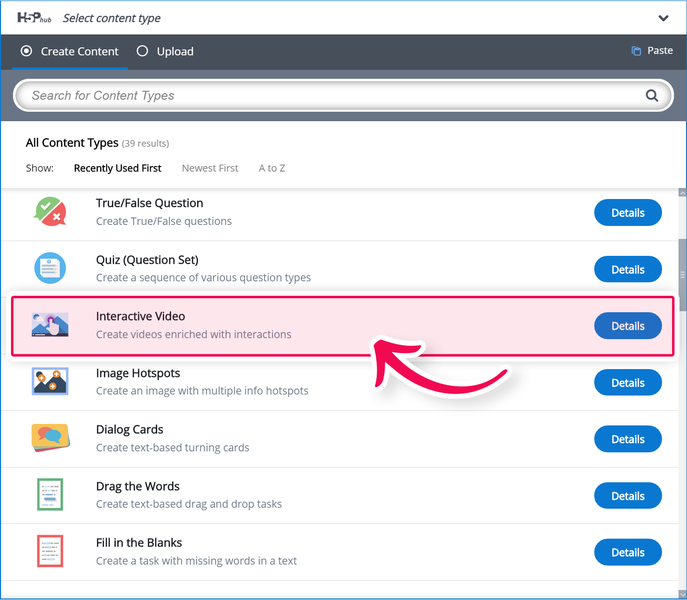The width and height of the screenshot is (687, 600).
Task: Click 'Create True/False questions' description
Action: pyautogui.click(x=164, y=221)
